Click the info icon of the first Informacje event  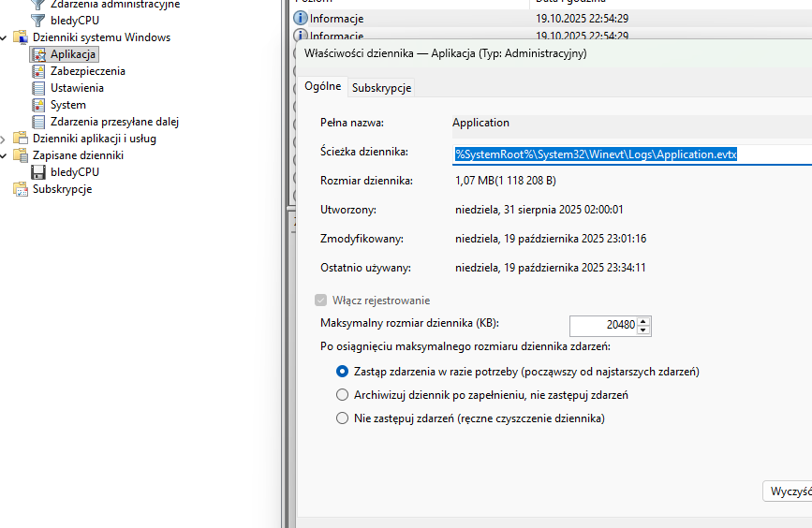coord(301,18)
